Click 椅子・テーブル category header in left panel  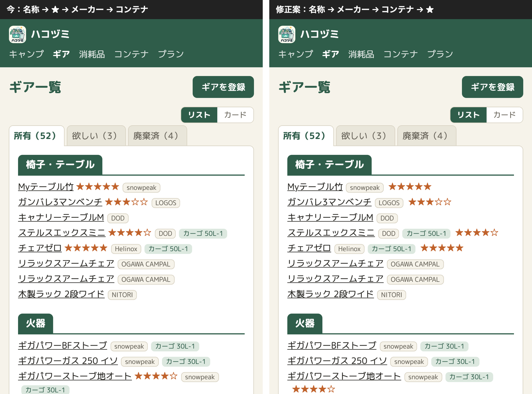pyautogui.click(x=60, y=165)
